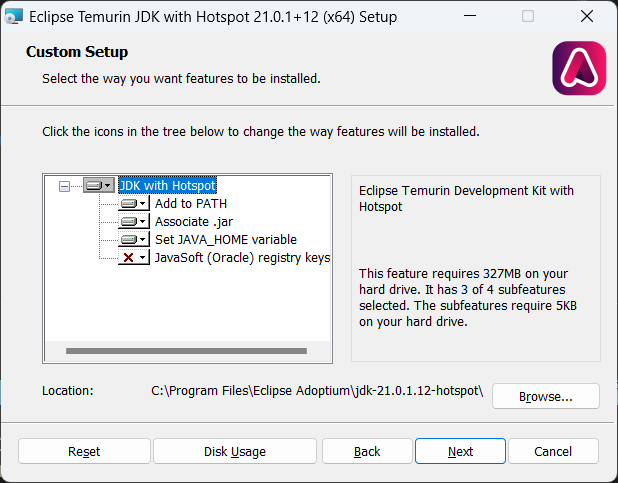The height and width of the screenshot is (483, 618).
Task: Open the Associate .jar feature dropdown icon
Action: pyautogui.click(x=134, y=222)
